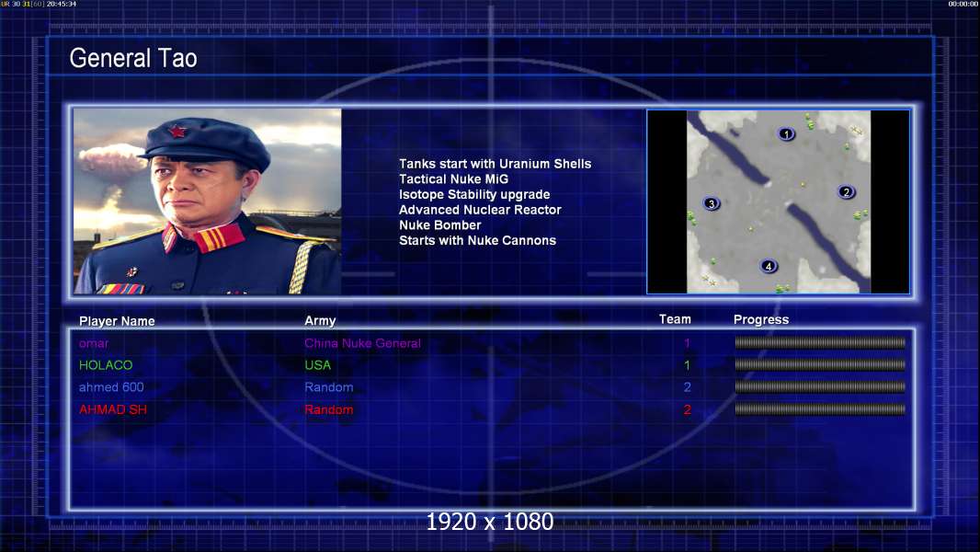Screen dimensions: 980x552
Task: Click start position marker 1 on minimap
Action: [x=786, y=133]
